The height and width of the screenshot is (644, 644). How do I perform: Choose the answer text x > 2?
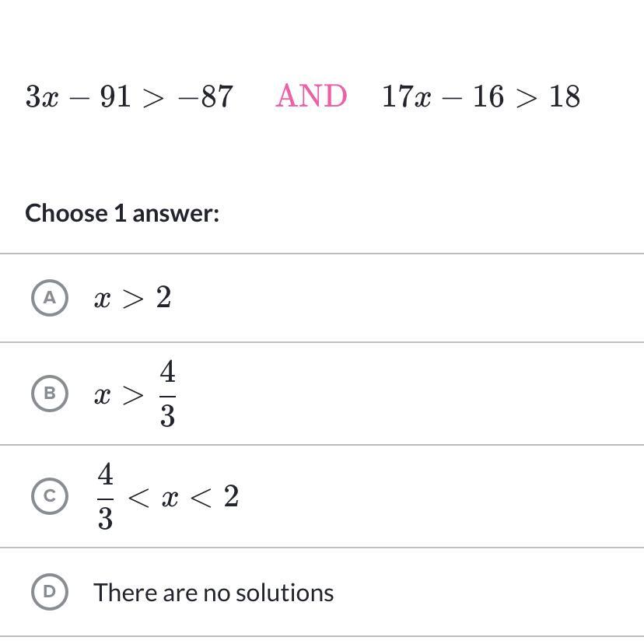[x=133, y=298]
